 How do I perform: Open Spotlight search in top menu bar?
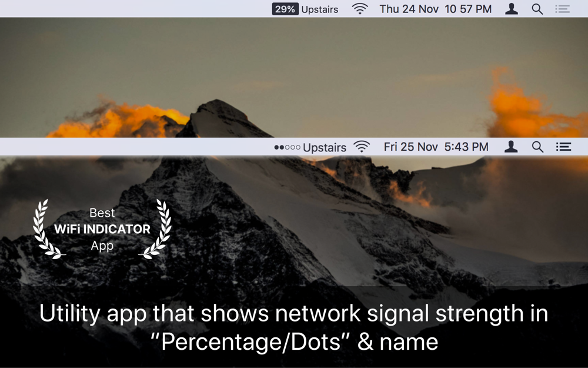537,9
